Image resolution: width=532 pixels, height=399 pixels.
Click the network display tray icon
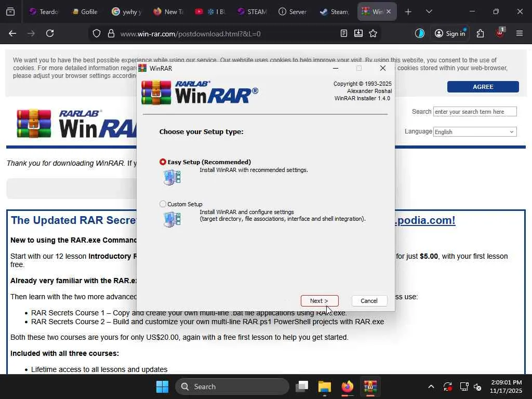tap(464, 387)
